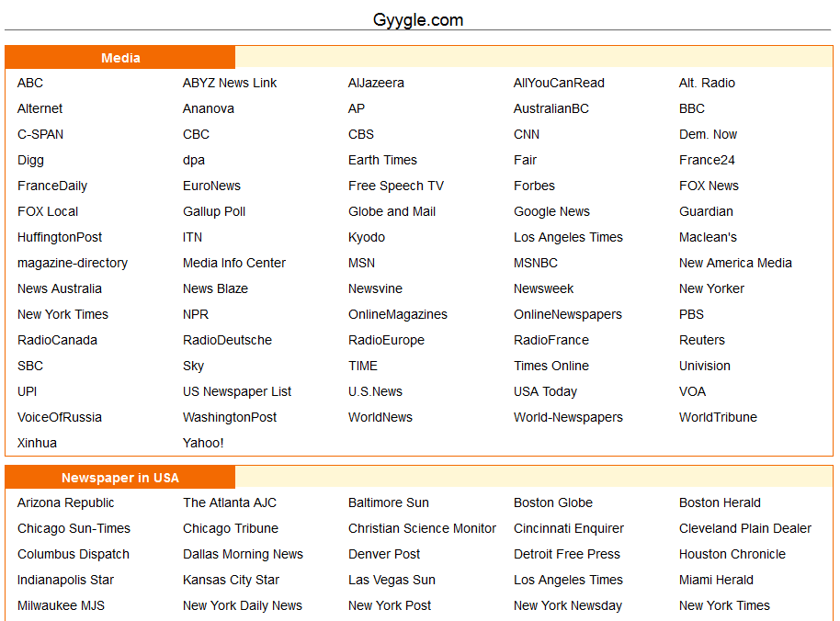Click the Guardian link
This screenshot has width=840, height=621.
pyautogui.click(x=706, y=211)
